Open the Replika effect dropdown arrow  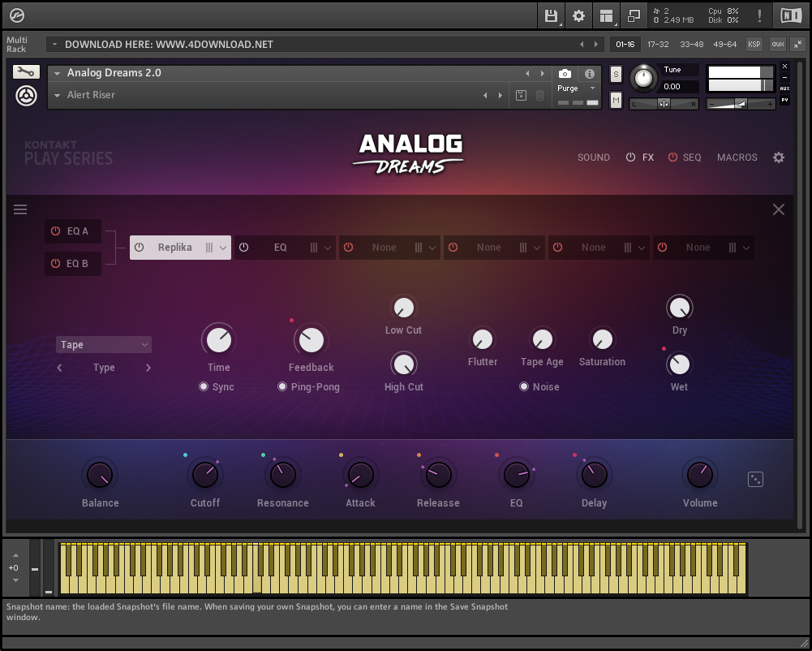[223, 248]
